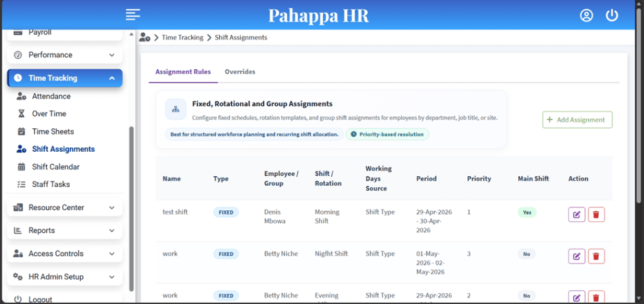The image size is (644, 304).
Task: Open the user profile icon
Action: [x=586, y=16]
